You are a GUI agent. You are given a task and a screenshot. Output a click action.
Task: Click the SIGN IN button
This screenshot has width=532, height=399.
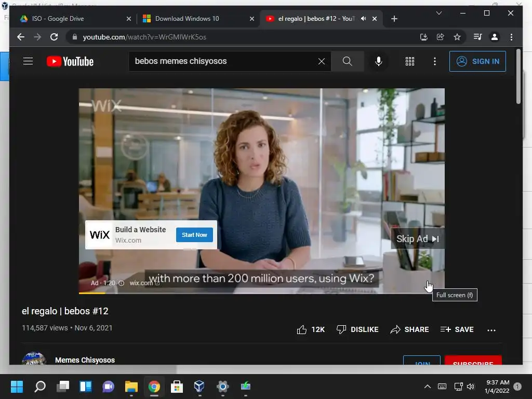coord(477,61)
